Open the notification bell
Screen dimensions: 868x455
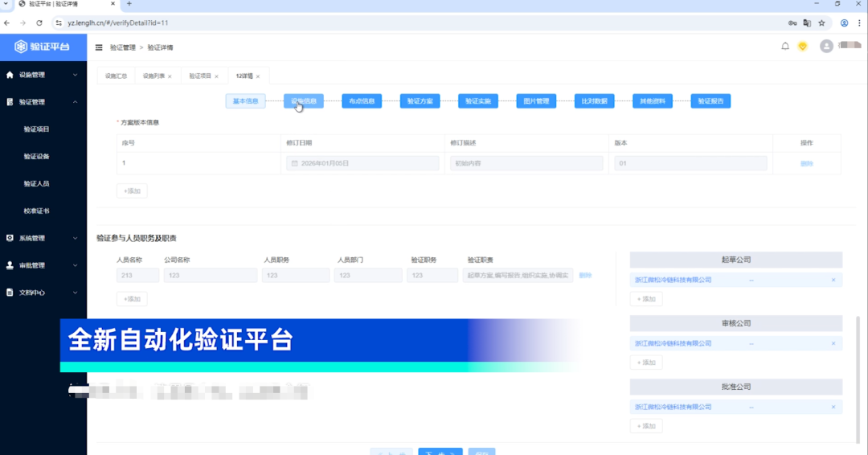pyautogui.click(x=785, y=47)
